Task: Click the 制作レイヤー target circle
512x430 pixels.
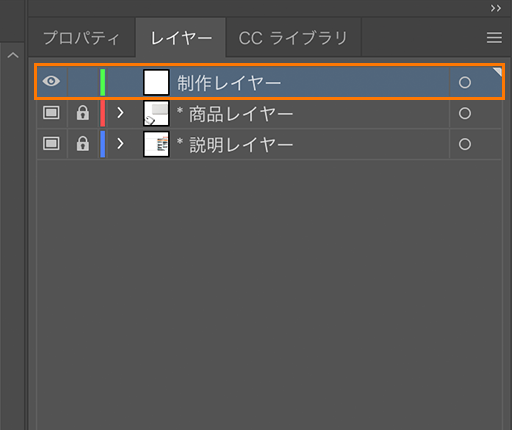Action: coord(465,82)
